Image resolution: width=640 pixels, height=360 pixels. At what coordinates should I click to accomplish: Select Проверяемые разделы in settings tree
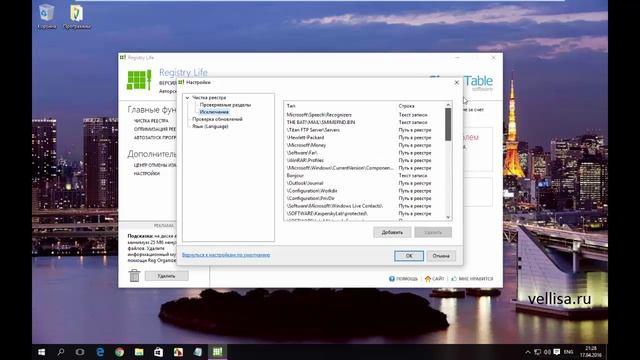click(225, 105)
